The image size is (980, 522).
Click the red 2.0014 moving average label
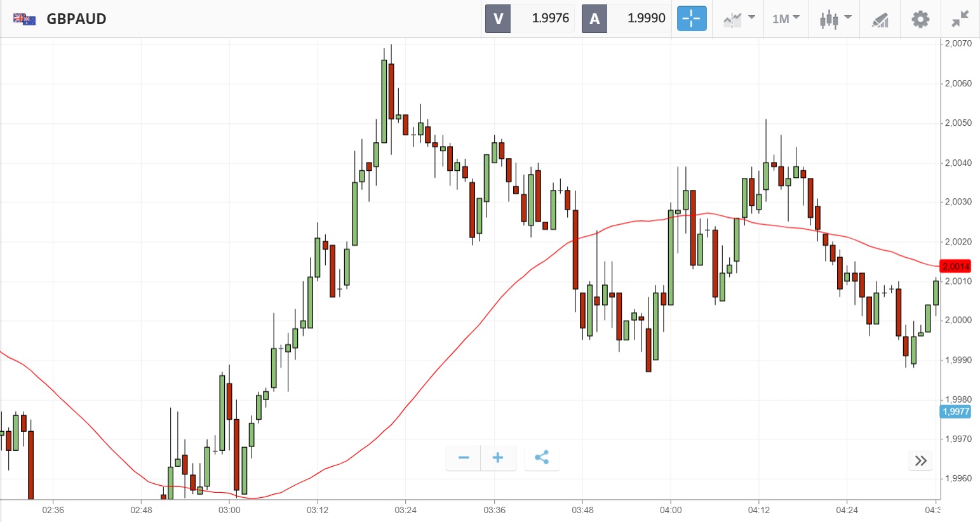tap(955, 267)
